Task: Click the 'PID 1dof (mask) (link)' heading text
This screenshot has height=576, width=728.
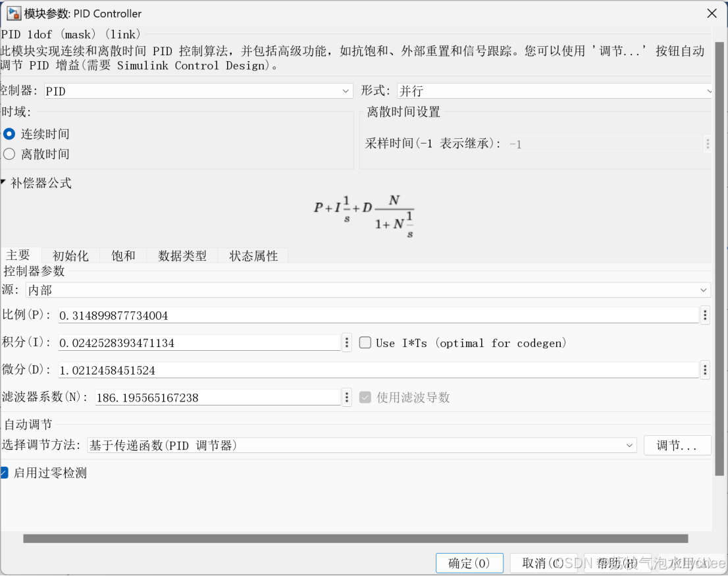Action: [70, 34]
